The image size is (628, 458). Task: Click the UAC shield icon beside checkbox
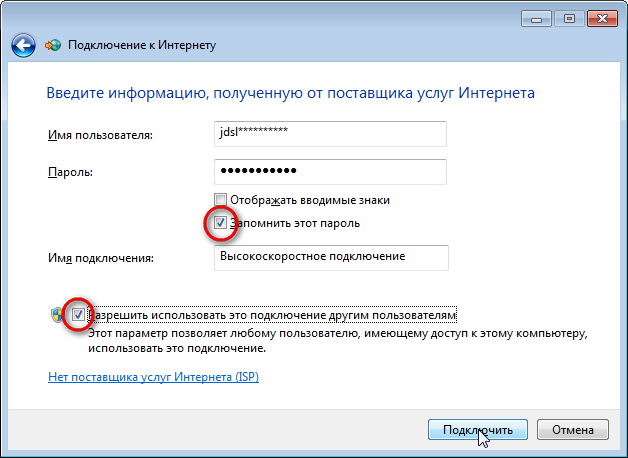pyautogui.click(x=58, y=315)
